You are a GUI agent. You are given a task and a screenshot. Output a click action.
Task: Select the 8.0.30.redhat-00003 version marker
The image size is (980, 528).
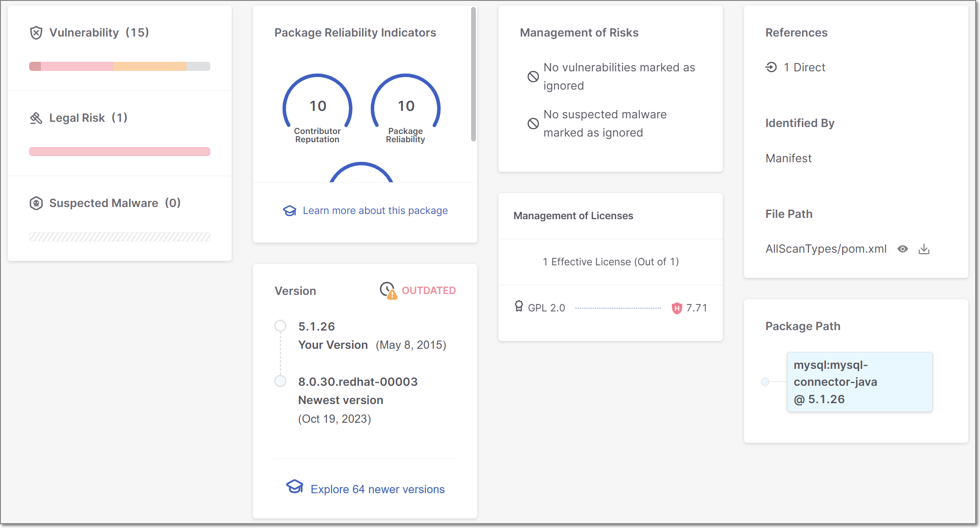[280, 381]
